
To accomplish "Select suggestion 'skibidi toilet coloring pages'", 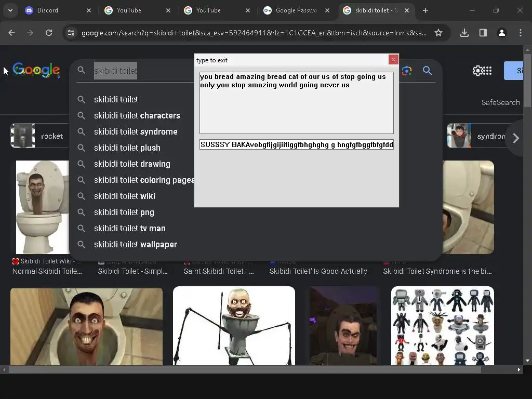I will pyautogui.click(x=136, y=180).
